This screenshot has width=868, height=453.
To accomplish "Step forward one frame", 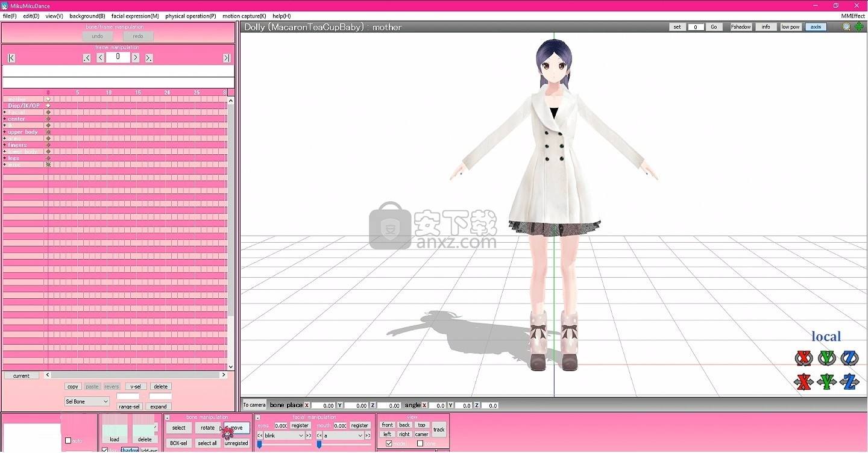I will click(x=136, y=58).
